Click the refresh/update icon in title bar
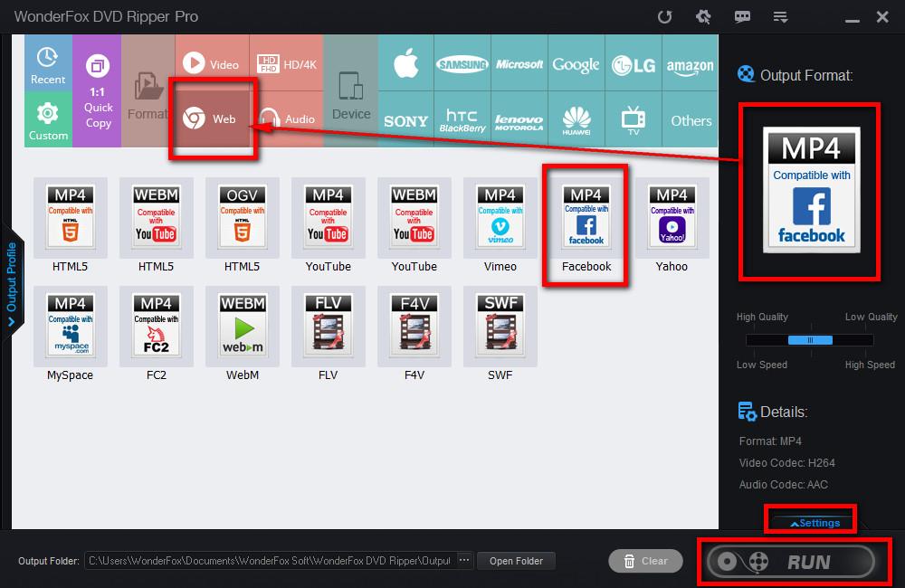This screenshot has width=905, height=588. coord(665,16)
